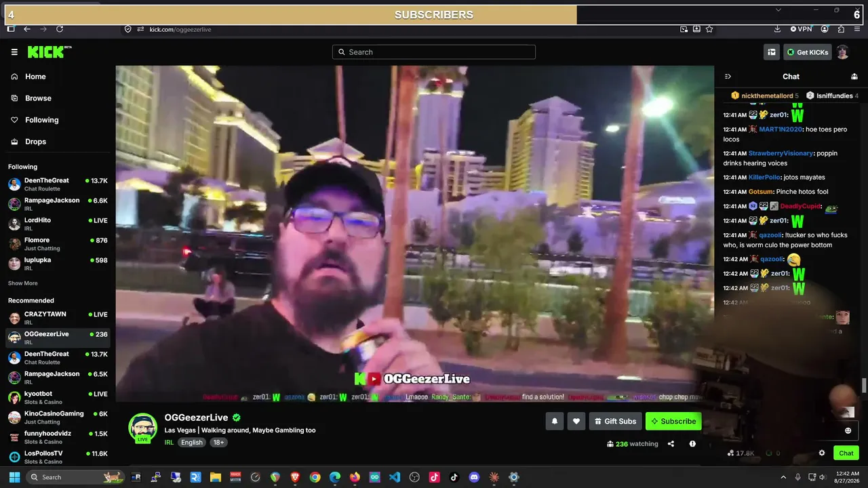Open Firefox from the taskbar
Screen dimensions: 868x488
tap(355, 477)
